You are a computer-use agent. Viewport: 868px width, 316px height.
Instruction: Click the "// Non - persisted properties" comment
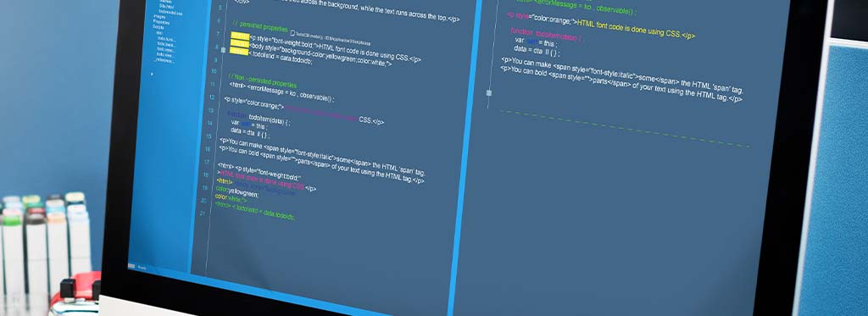pyautogui.click(x=263, y=80)
